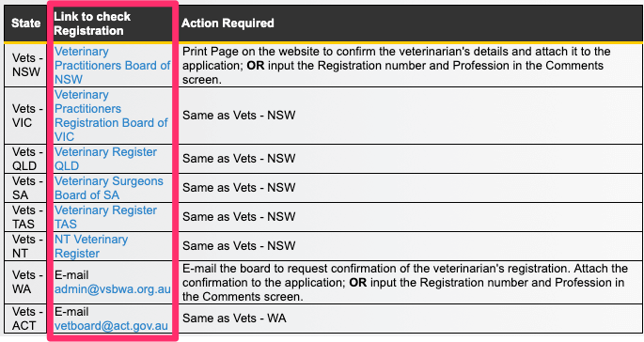Image resolution: width=644 pixels, height=342 pixels.
Task: Click the admin@vsbwa.org.au email link
Action: 113,289
